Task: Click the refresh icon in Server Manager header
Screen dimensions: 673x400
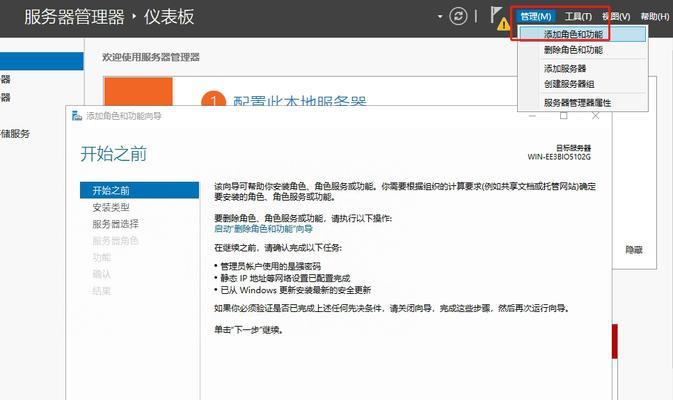Action: pos(458,17)
